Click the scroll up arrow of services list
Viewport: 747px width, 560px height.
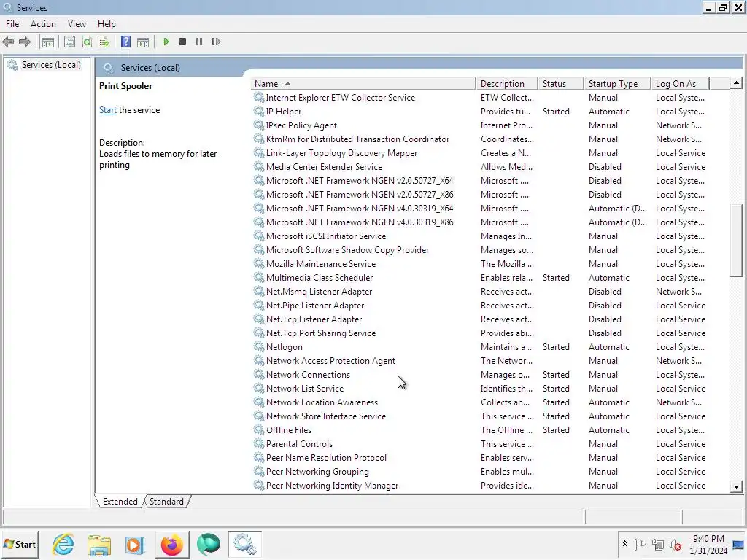[x=736, y=83]
